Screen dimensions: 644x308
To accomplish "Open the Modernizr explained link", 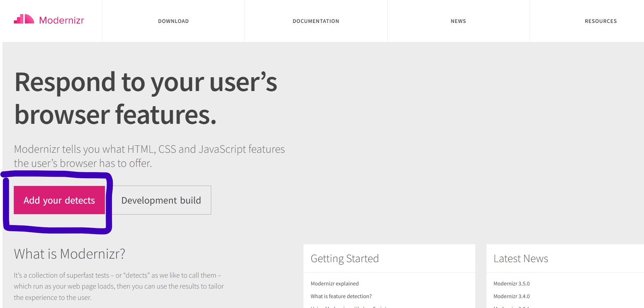I will click(x=335, y=284).
